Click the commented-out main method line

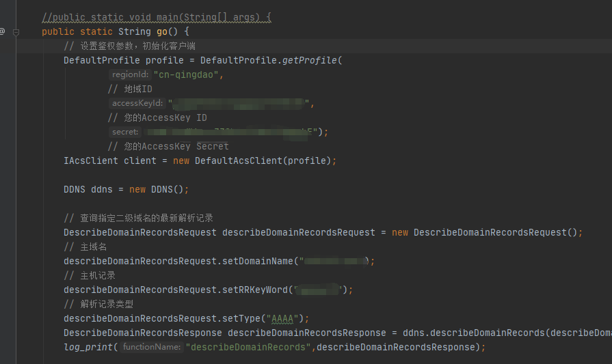tap(157, 18)
